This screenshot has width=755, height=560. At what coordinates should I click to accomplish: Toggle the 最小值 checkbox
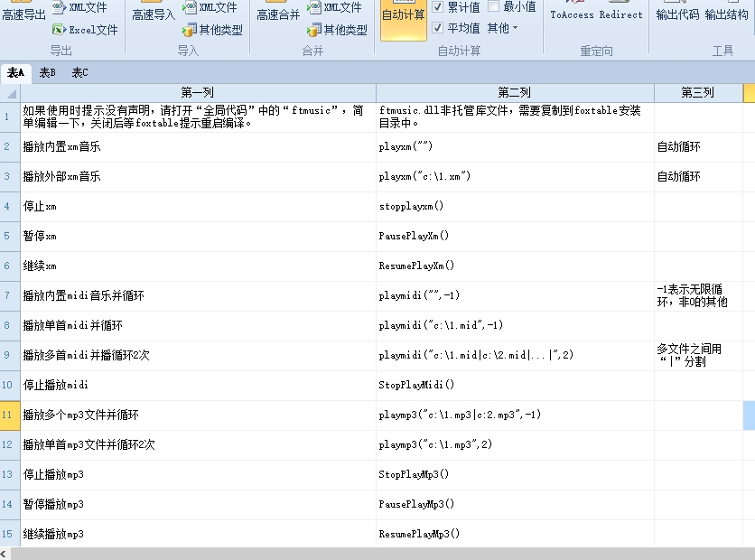coord(493,6)
